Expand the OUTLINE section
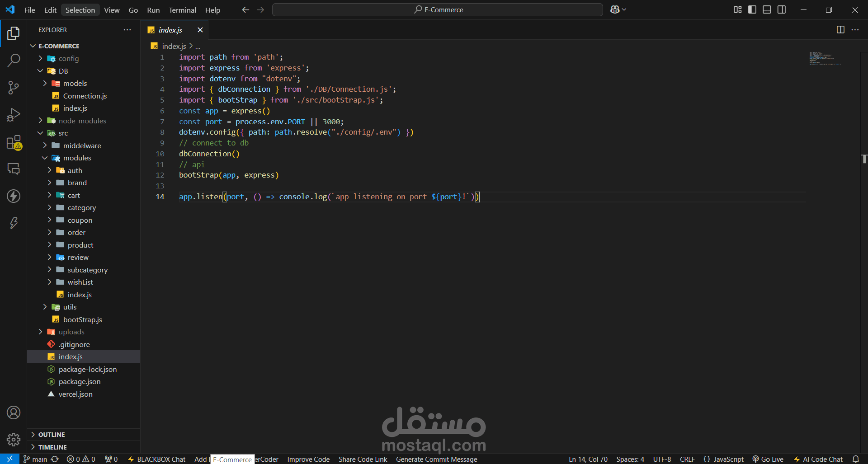Image resolution: width=868 pixels, height=464 pixels. pyautogui.click(x=84, y=435)
